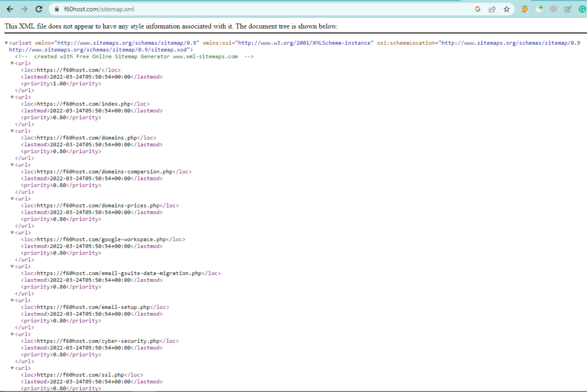Image resolution: width=587 pixels, height=392 pixels.
Task: Collapse the url node for cyber-security.php
Action: (13, 334)
